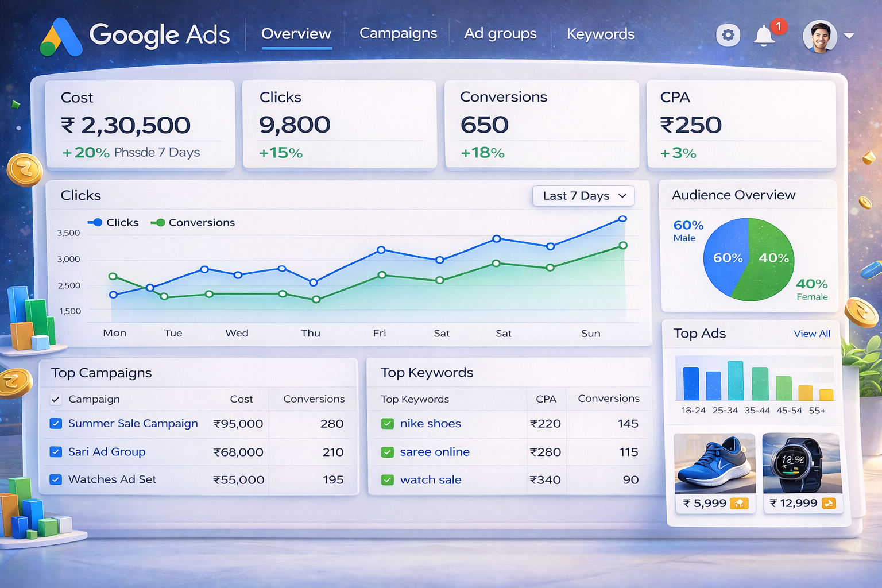Click the orange badge on ₹5,999 shoe ad
The image size is (882, 588).
point(739,504)
